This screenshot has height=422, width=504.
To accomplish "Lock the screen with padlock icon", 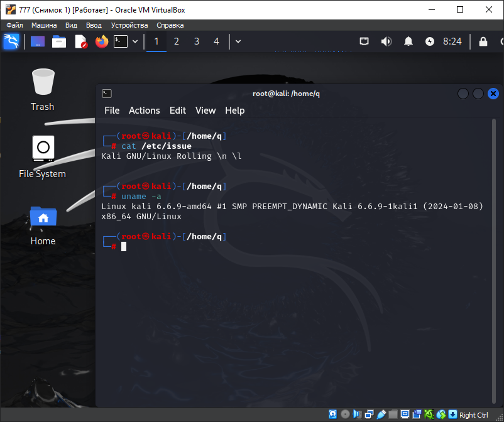I will pos(483,41).
